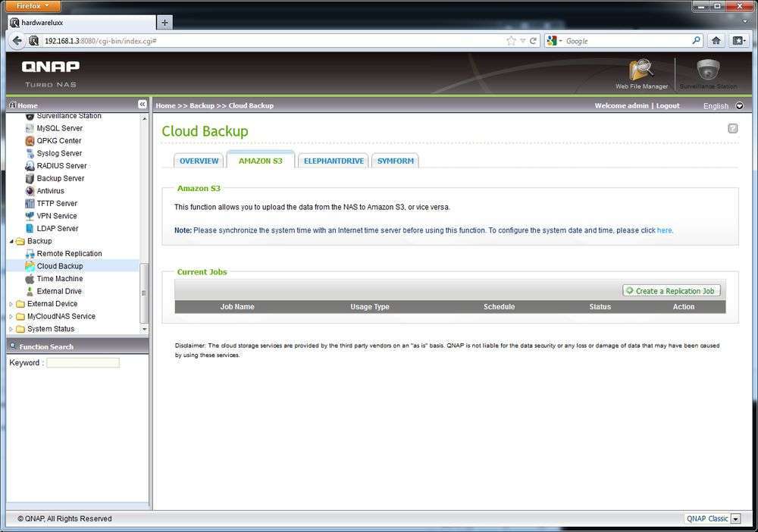
Task: Click LDAP Server icon
Action: tap(30, 229)
